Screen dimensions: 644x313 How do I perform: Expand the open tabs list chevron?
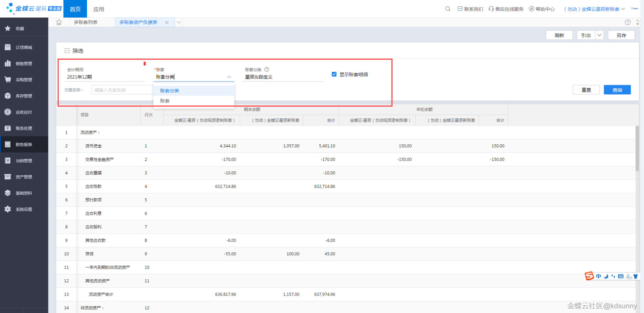179,22
